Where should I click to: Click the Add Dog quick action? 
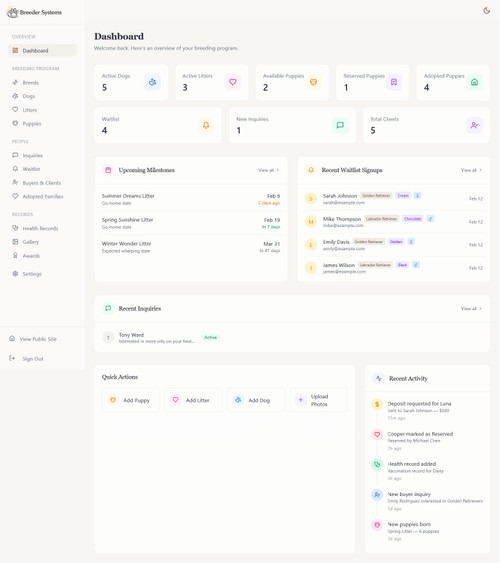[256, 400]
